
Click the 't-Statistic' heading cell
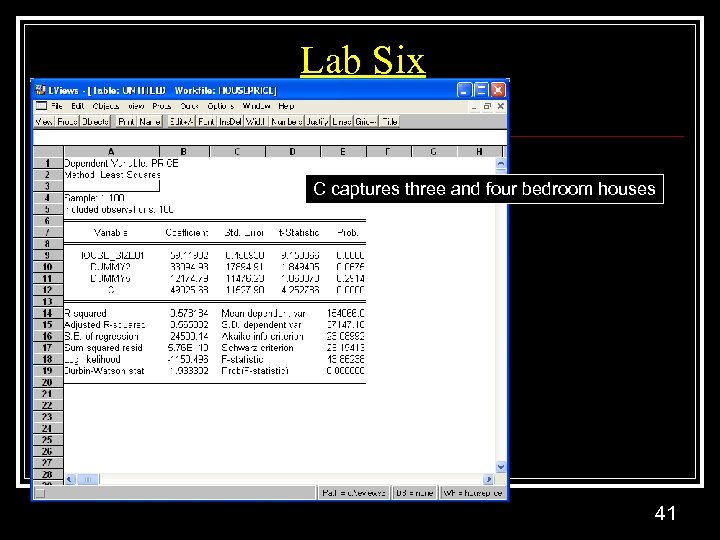(299, 233)
